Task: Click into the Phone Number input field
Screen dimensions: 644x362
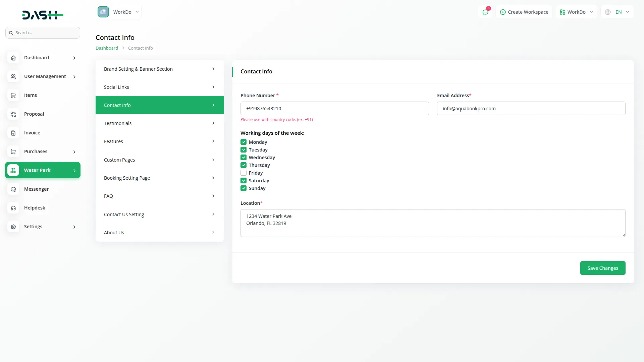Action: (334, 109)
